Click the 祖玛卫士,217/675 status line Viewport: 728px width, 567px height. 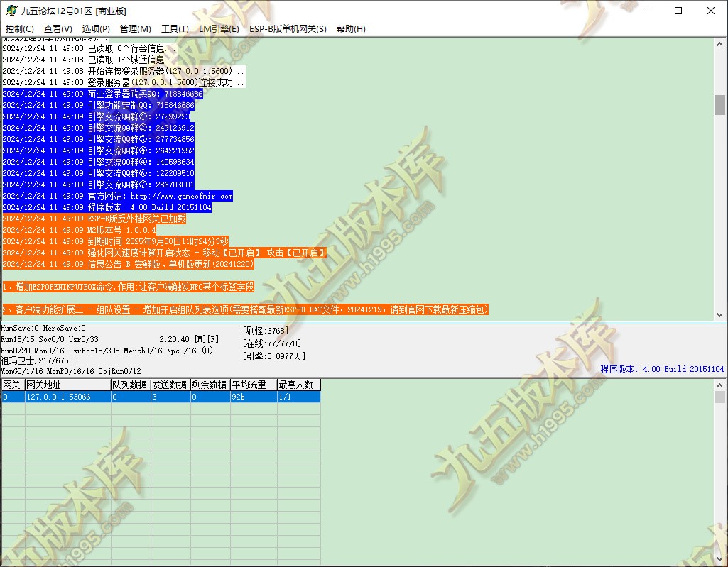[x=39, y=360]
